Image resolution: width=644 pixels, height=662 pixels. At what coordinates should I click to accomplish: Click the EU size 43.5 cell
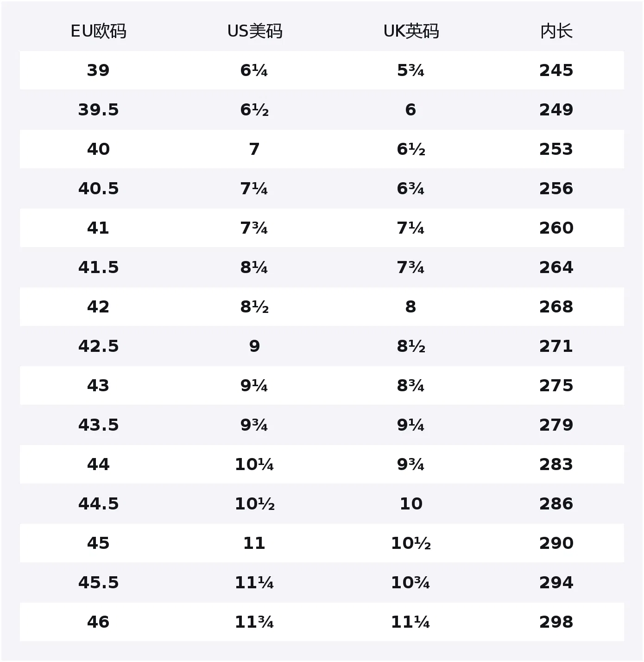pos(98,425)
